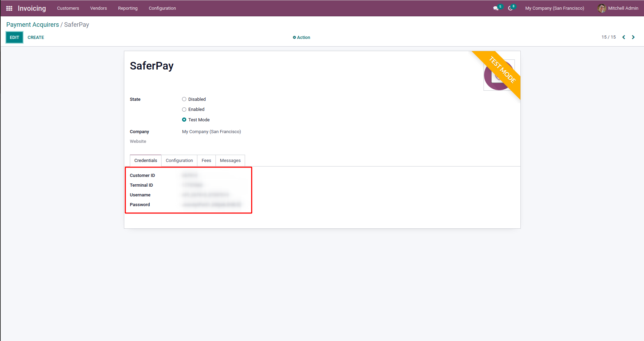Click the Edit button
The width and height of the screenshot is (644, 341).
[x=15, y=38]
